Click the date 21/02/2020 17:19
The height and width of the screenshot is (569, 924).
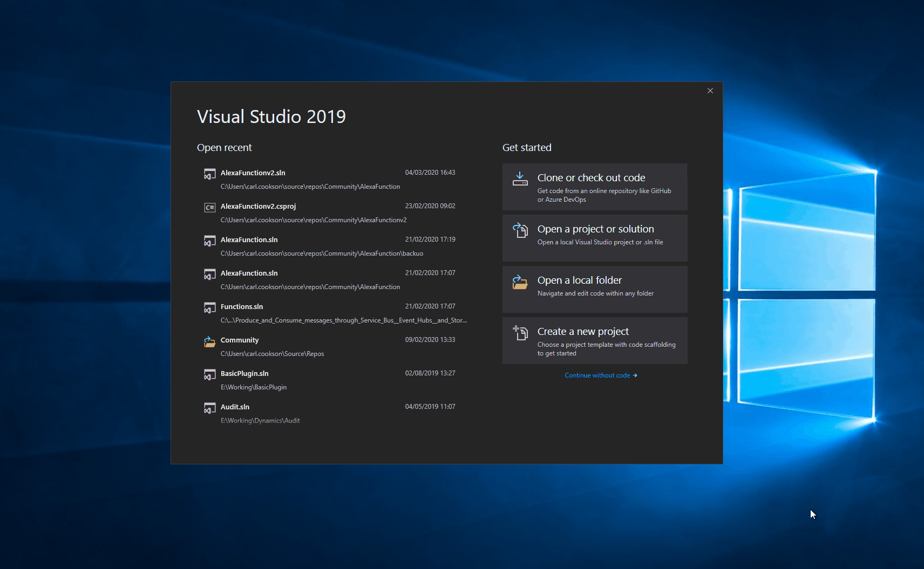[x=430, y=239]
